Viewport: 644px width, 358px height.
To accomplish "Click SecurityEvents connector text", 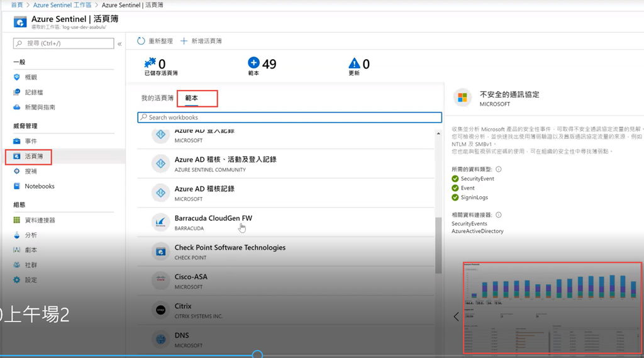I will pos(469,223).
